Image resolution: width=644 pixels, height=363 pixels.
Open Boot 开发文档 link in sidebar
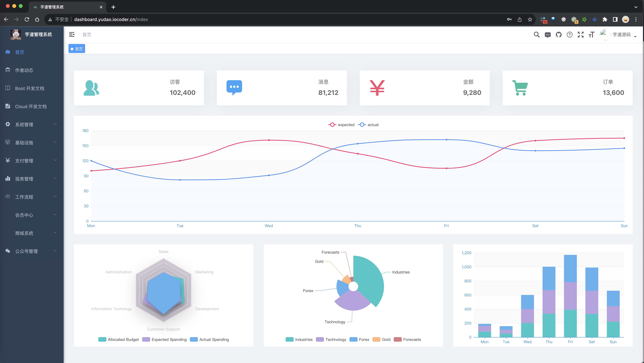[30, 88]
